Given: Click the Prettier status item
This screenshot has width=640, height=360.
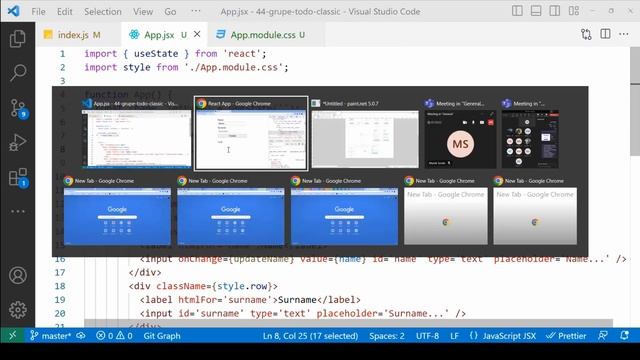Looking at the screenshot, I should [566, 336].
